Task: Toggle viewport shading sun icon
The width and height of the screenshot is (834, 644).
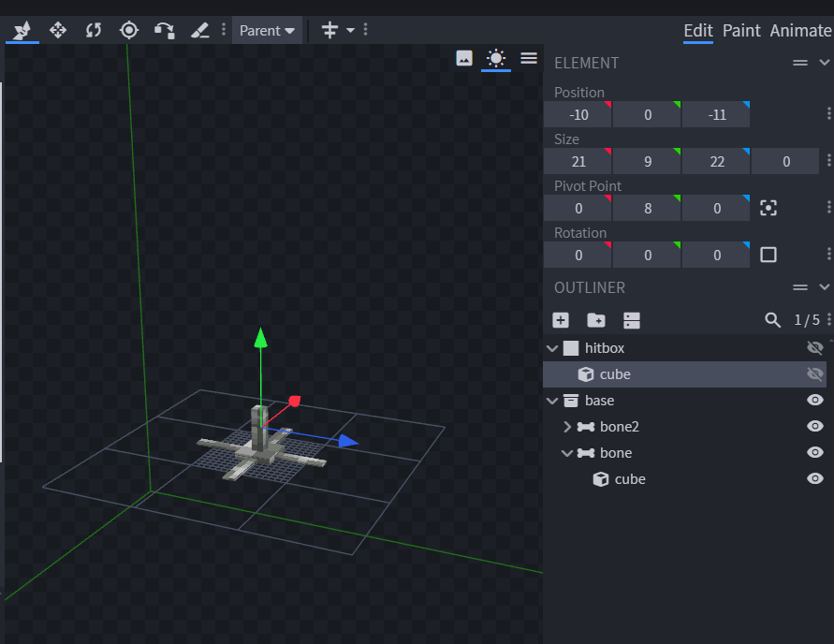Action: [x=496, y=58]
